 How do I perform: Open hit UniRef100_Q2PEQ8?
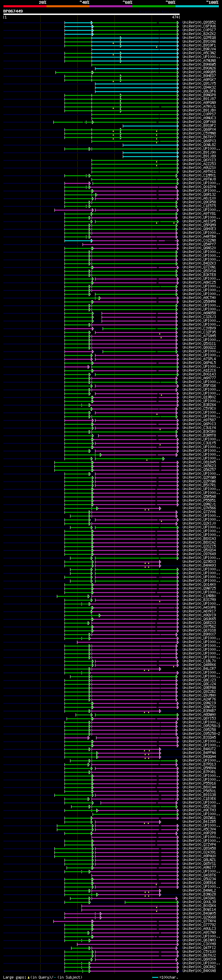tap(199, 38)
